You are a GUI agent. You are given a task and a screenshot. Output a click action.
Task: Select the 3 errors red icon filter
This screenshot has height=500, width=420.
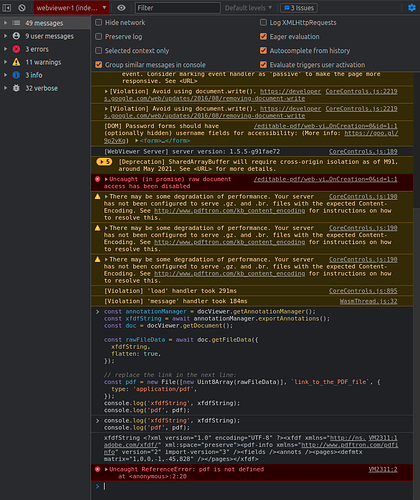coord(16,49)
